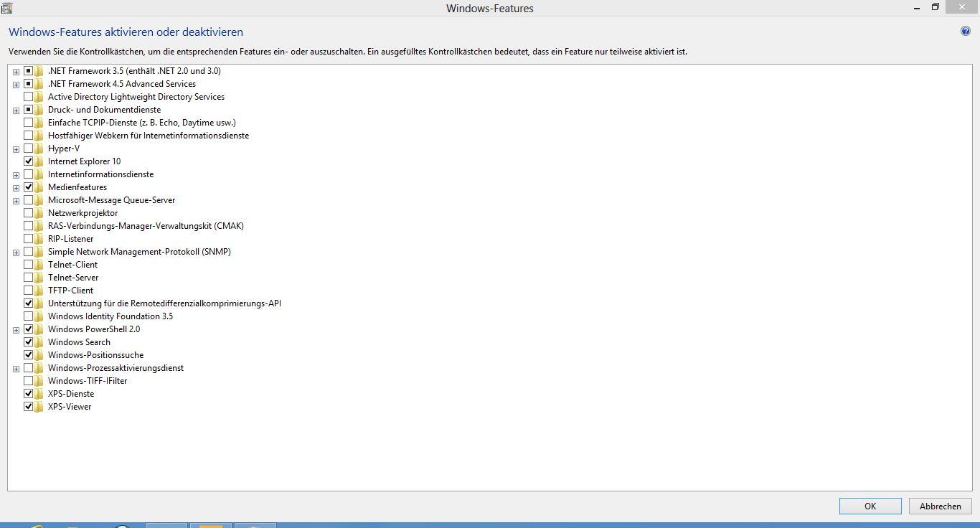Click folder icon of TFTP-Client
The height and width of the screenshot is (528, 980).
[39, 291]
